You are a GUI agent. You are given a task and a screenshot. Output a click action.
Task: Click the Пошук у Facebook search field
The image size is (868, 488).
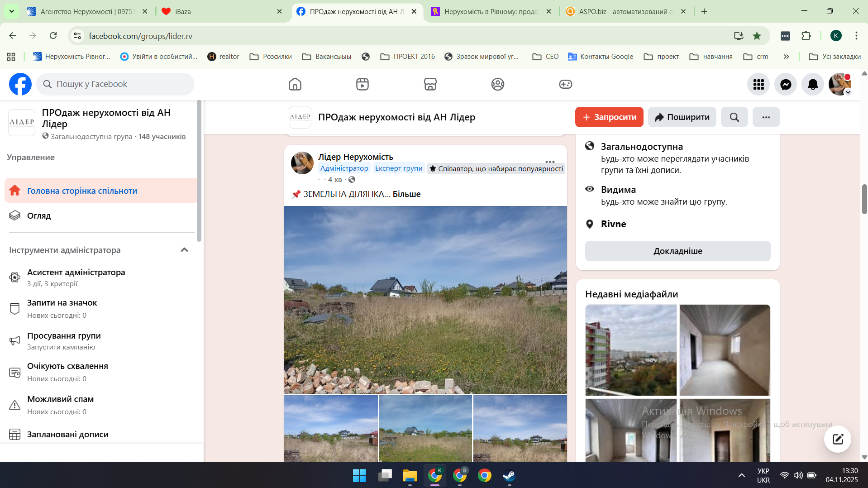point(115,84)
